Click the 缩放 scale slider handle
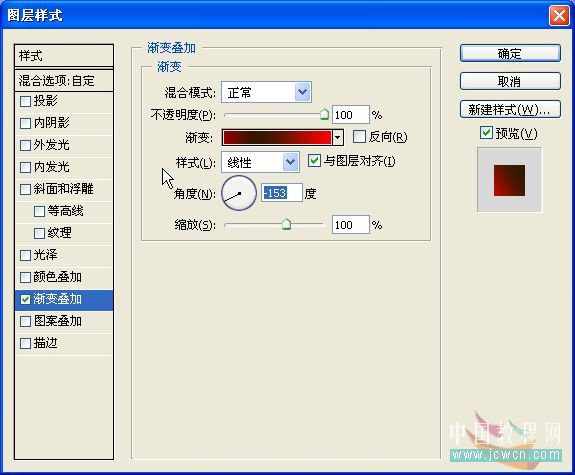 pos(286,224)
